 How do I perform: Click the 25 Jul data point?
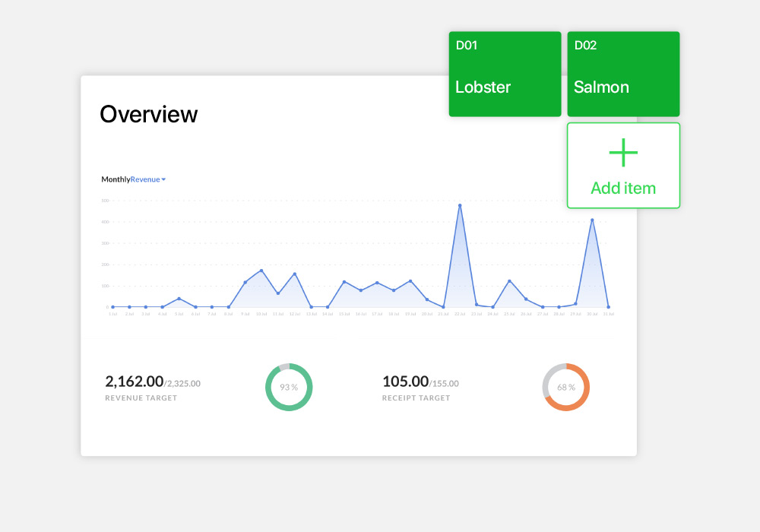pyautogui.click(x=509, y=281)
